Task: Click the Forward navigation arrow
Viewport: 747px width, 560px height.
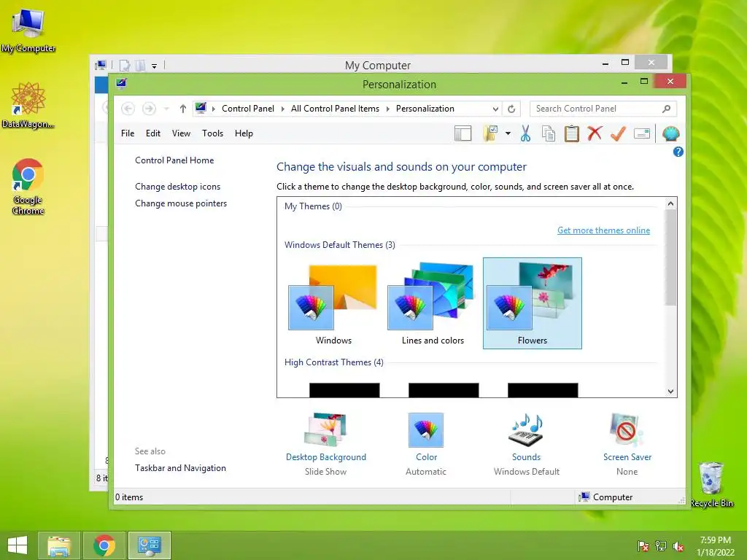Action: (149, 109)
